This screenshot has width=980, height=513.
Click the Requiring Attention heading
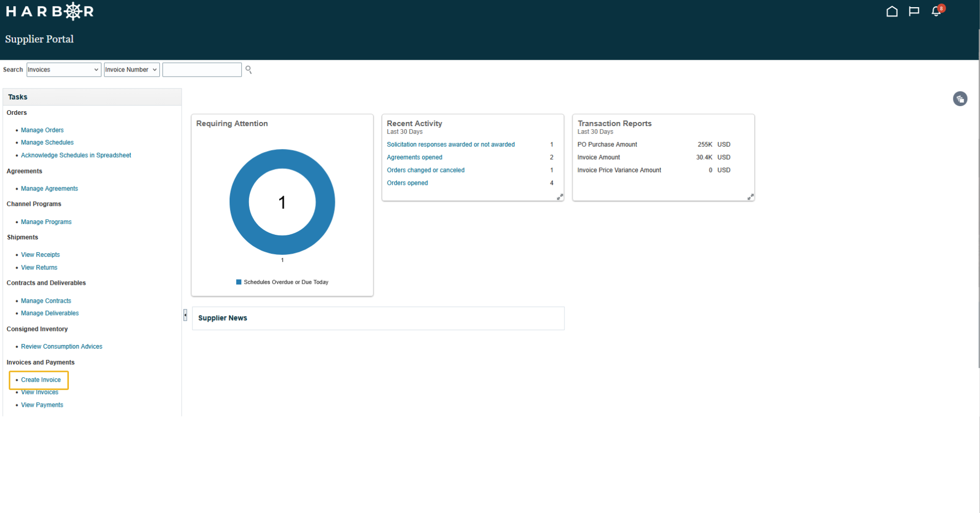coord(232,124)
